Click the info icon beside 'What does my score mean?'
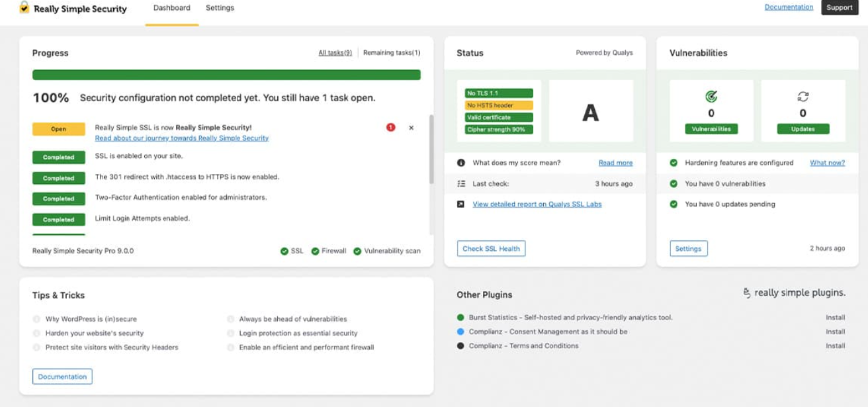 [461, 163]
